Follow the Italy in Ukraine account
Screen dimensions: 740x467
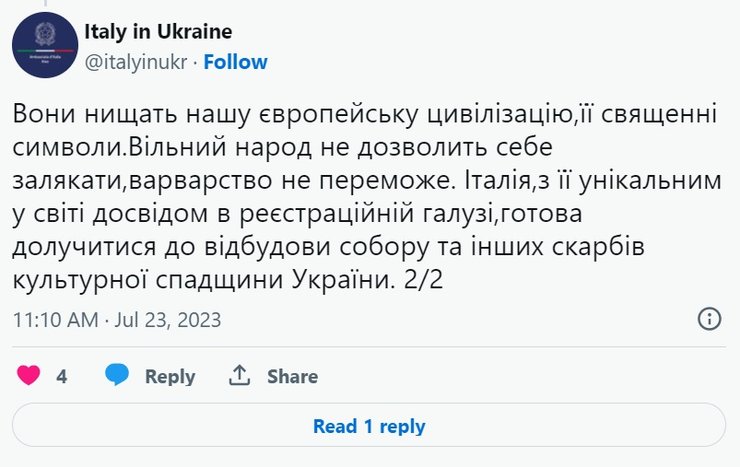click(x=236, y=62)
